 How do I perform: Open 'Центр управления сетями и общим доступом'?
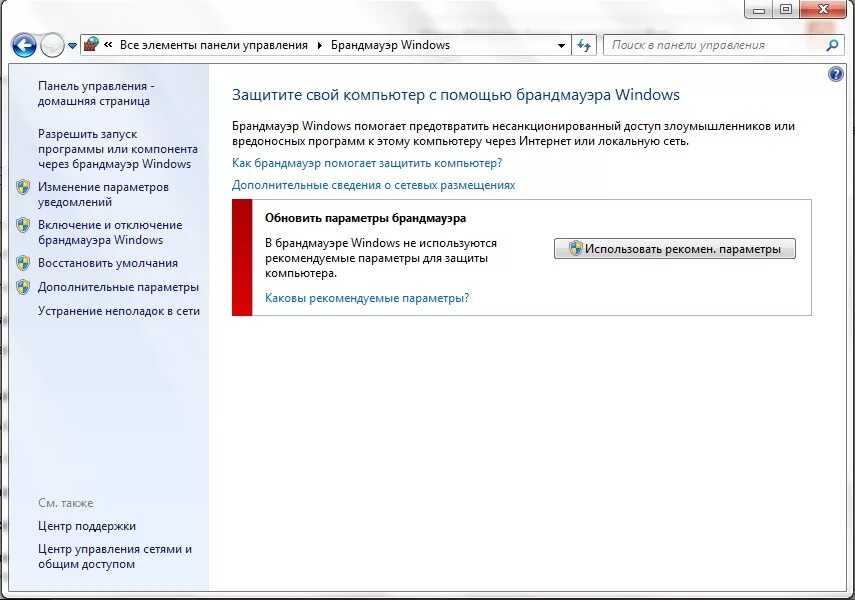(x=115, y=556)
